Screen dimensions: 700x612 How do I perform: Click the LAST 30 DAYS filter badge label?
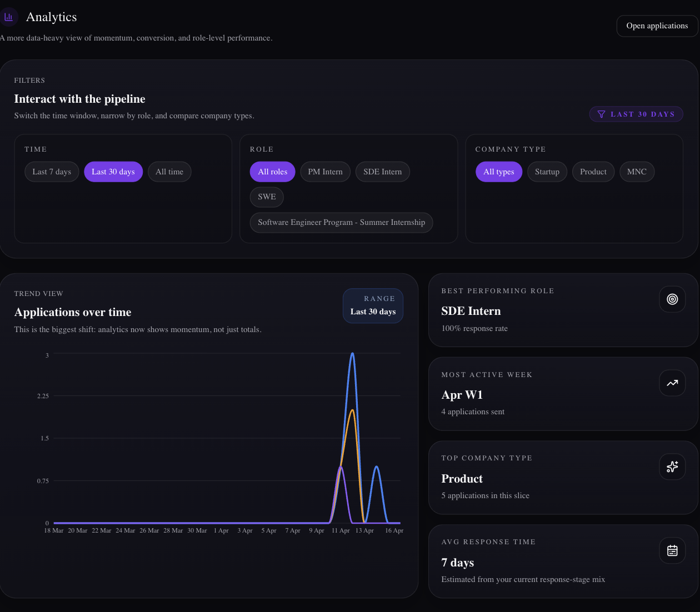click(643, 114)
